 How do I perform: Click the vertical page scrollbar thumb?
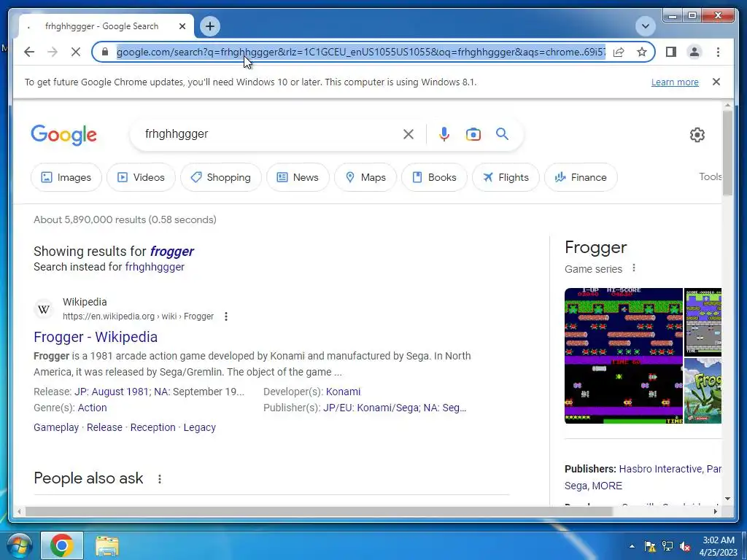727,152
